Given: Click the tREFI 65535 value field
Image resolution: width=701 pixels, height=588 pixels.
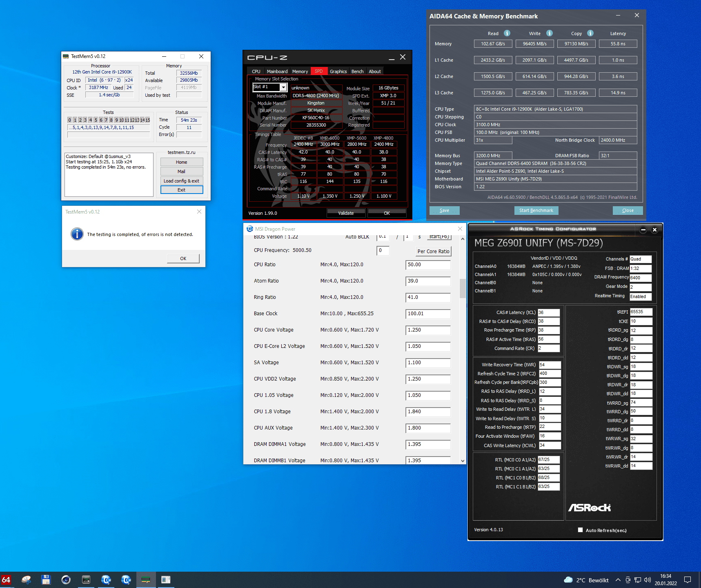Looking at the screenshot, I should click(641, 312).
